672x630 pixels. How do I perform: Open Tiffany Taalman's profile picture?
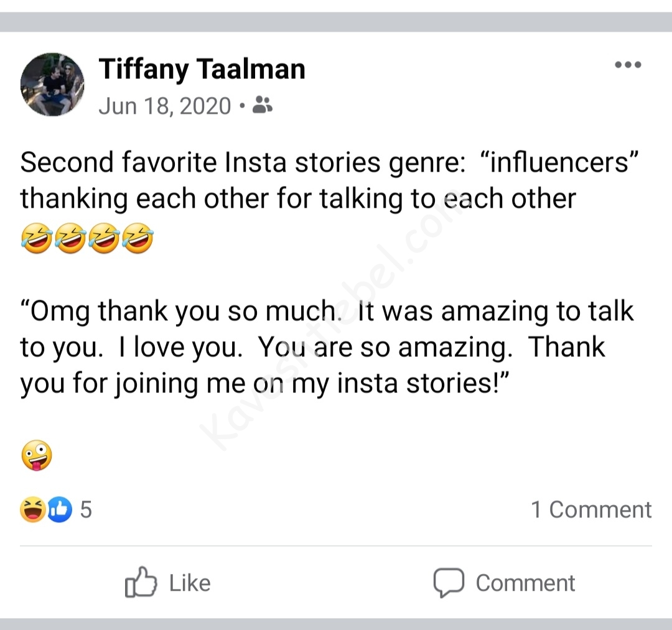click(x=52, y=85)
